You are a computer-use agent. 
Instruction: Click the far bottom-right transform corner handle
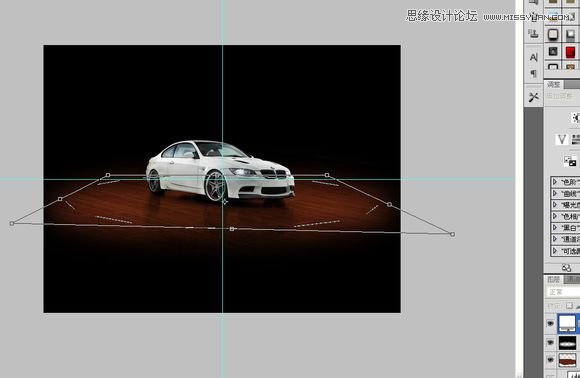(452, 234)
